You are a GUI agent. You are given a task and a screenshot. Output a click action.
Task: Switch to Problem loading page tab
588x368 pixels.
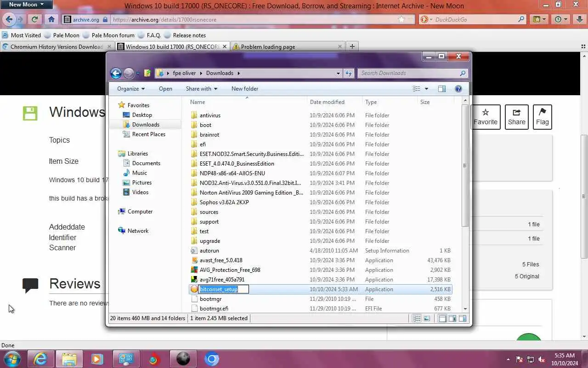point(288,46)
